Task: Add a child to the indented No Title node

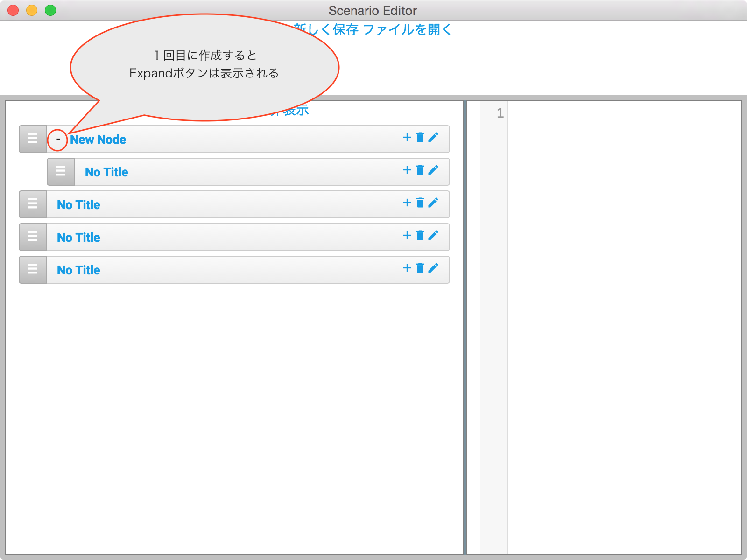Action: pos(407,170)
